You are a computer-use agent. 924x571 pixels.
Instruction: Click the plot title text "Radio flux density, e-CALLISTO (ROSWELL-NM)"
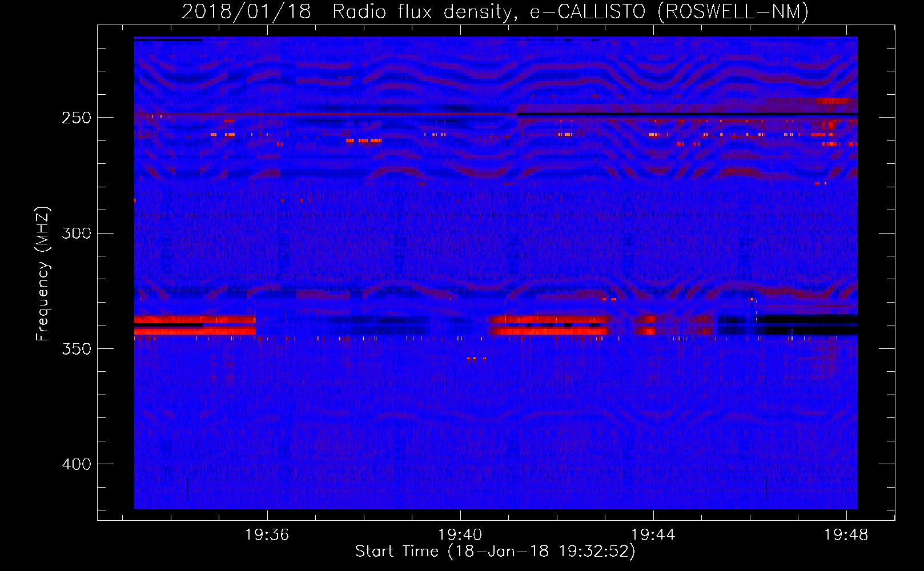571,11
